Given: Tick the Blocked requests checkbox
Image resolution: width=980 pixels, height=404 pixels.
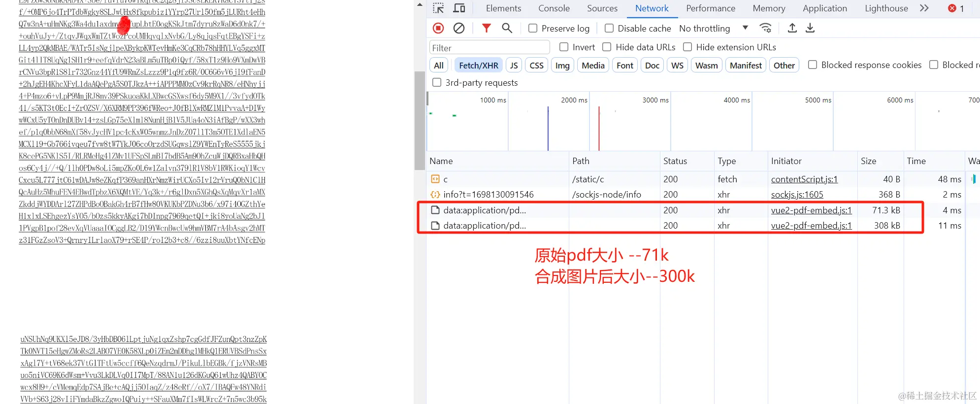Looking at the screenshot, I should (934, 65).
